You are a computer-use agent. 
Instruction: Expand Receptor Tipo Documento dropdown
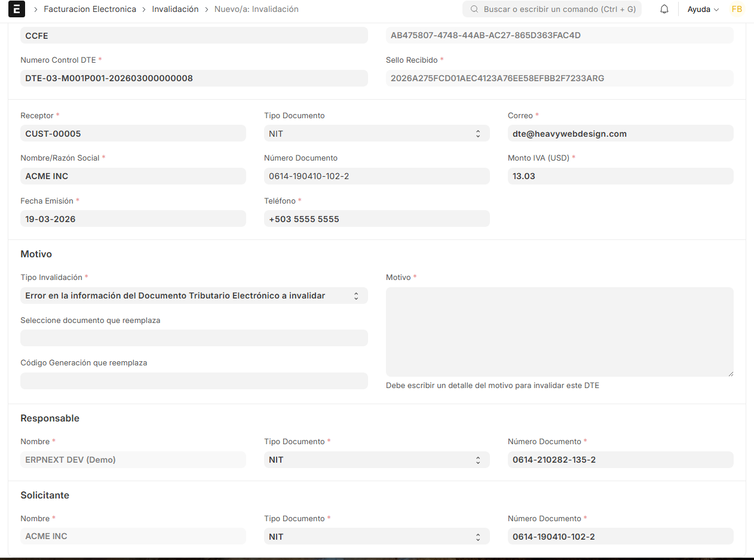(x=376, y=134)
